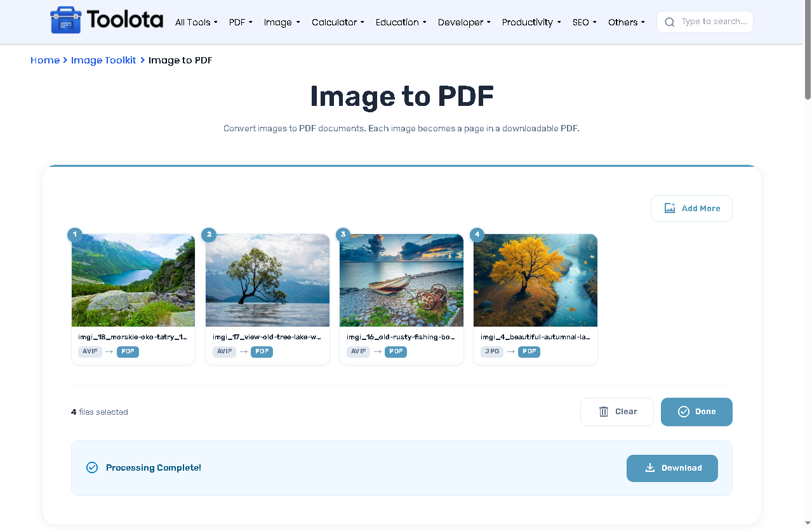Open the Productivity dropdown
The width and height of the screenshot is (812, 529).
[531, 22]
